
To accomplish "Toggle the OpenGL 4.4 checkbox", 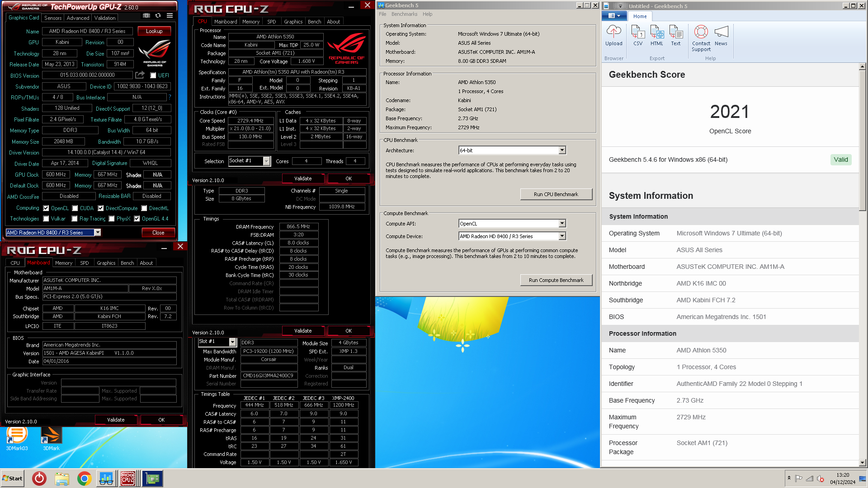I will [137, 219].
